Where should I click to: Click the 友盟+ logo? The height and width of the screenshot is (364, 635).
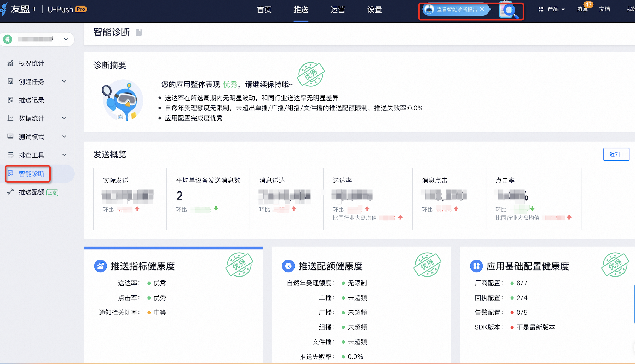(19, 9)
